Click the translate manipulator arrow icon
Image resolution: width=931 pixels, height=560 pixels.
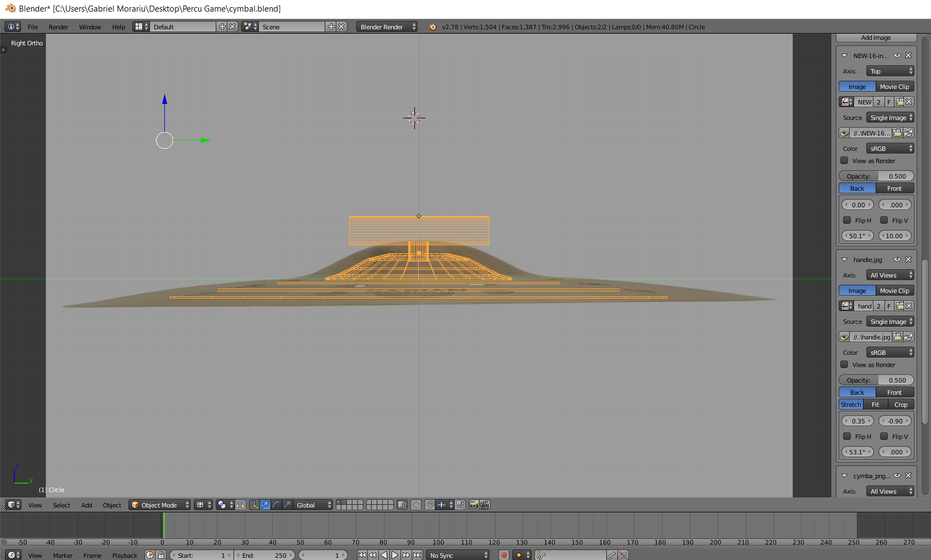tap(266, 505)
